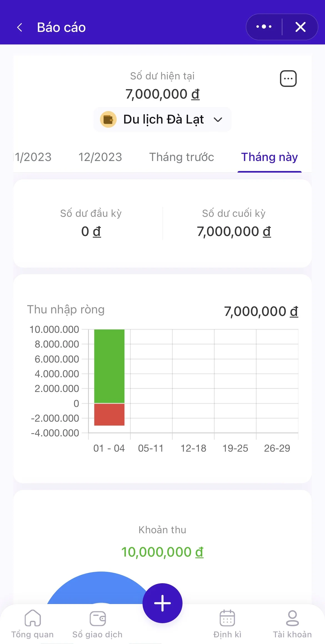This screenshot has width=325, height=644.
Task: Go to Tổng quan home icon
Action: tap(32, 619)
